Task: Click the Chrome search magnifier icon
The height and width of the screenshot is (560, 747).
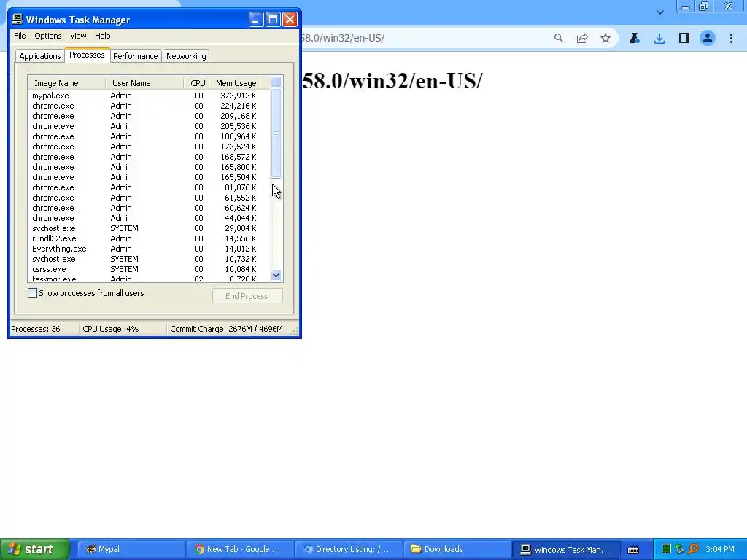Action: pyautogui.click(x=558, y=38)
